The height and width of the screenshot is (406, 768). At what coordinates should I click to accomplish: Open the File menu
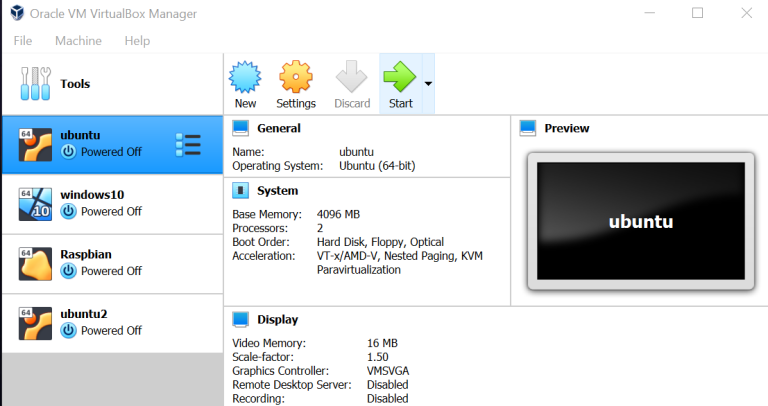point(23,41)
